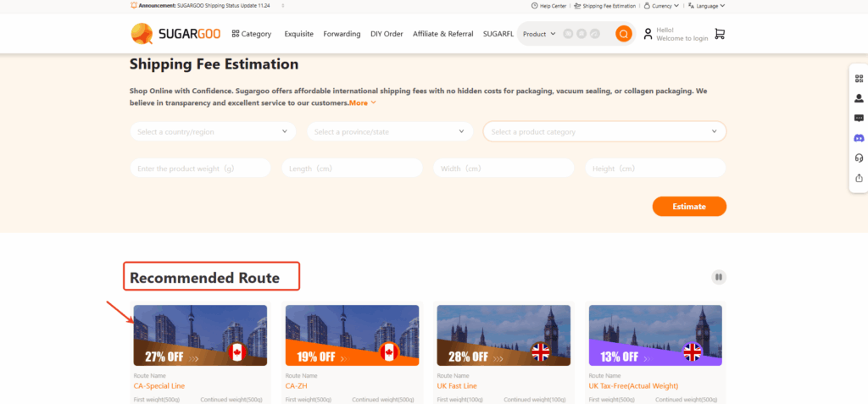Click the SUGARGOO logo

175,34
